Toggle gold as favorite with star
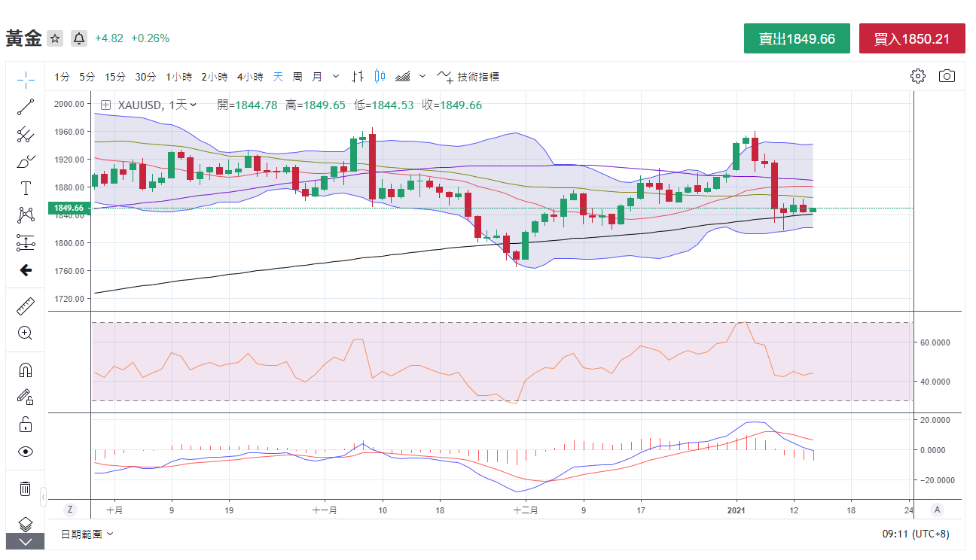 click(55, 38)
